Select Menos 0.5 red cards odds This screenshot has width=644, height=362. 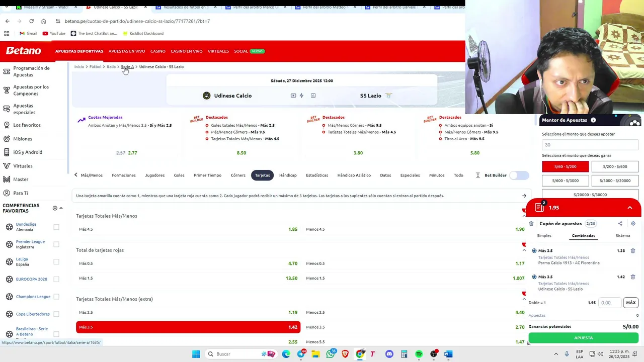pos(415,263)
